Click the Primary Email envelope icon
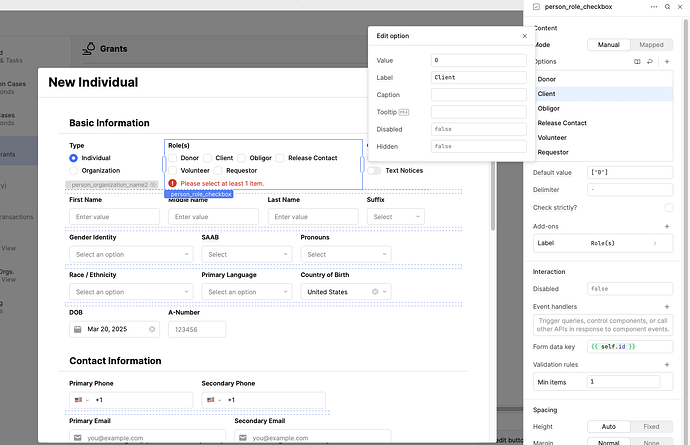Image resolution: width=690 pixels, height=445 pixels. coord(77,438)
